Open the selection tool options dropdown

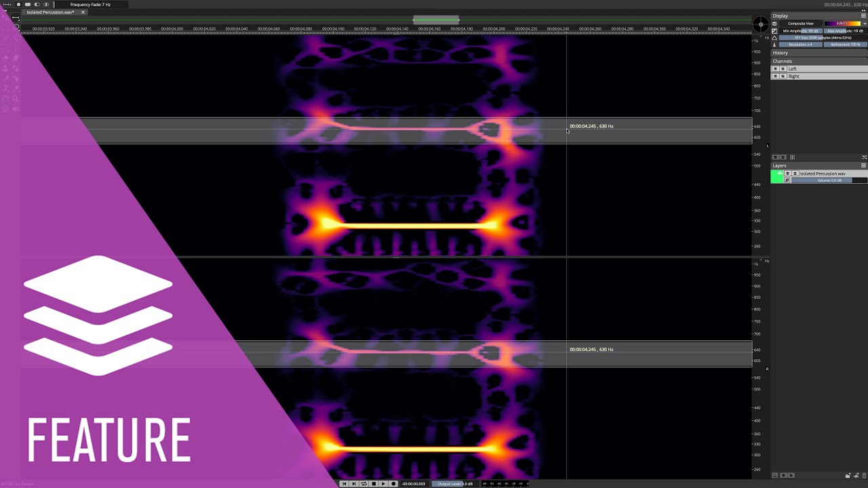pyautogui.click(x=7, y=5)
